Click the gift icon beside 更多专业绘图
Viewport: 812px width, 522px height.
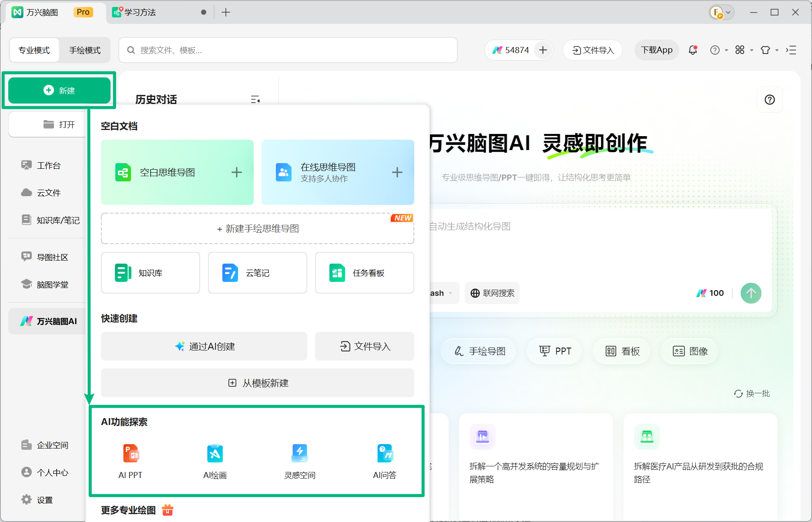pyautogui.click(x=168, y=510)
